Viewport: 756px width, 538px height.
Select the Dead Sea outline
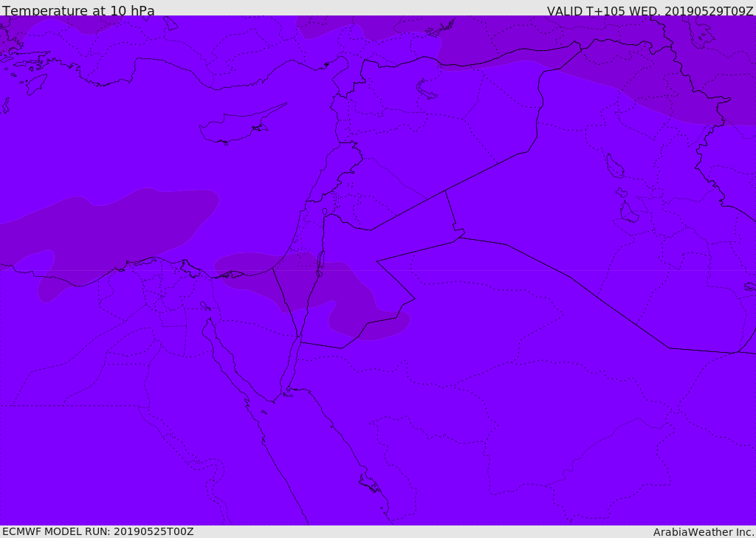320,263
